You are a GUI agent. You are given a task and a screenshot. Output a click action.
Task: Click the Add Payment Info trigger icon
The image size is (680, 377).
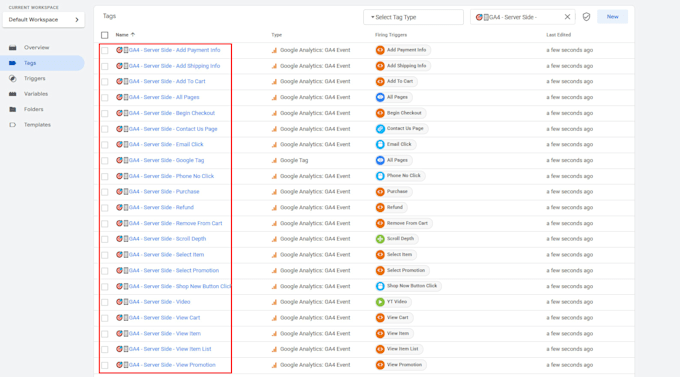click(380, 50)
